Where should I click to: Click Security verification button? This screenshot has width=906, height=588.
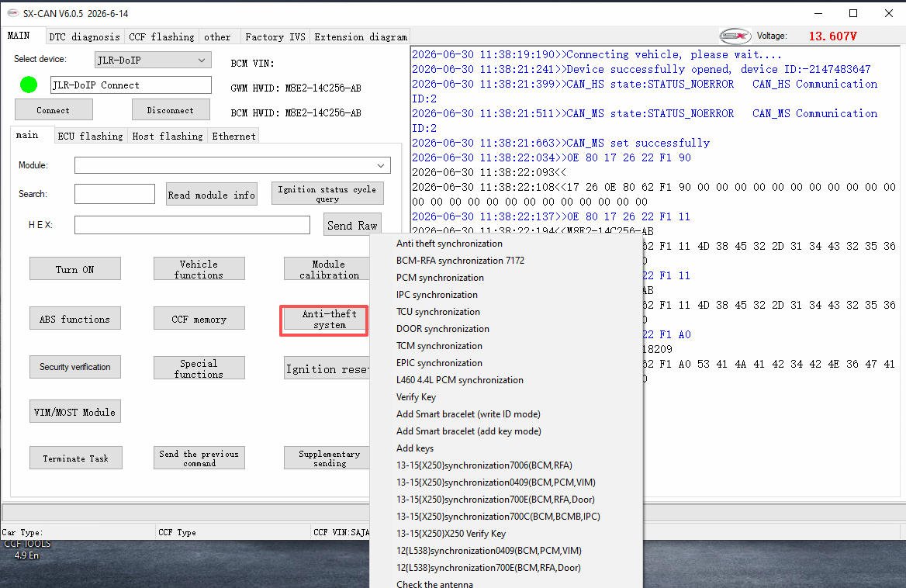click(75, 367)
